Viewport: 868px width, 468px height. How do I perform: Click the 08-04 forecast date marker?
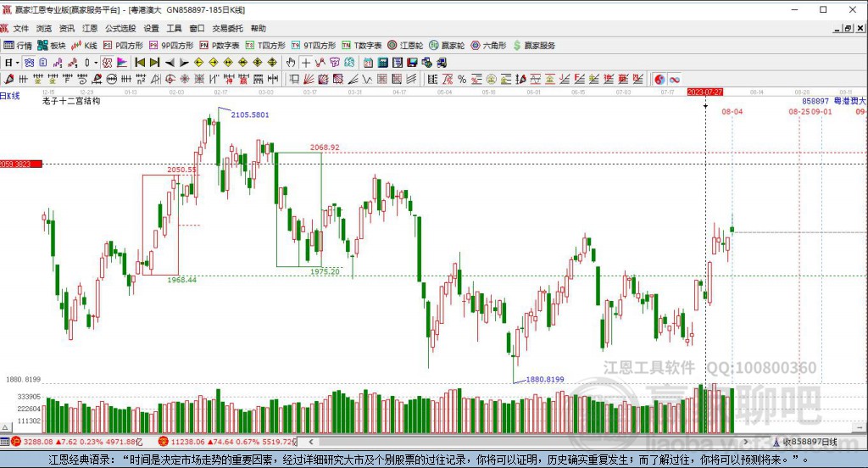732,112
